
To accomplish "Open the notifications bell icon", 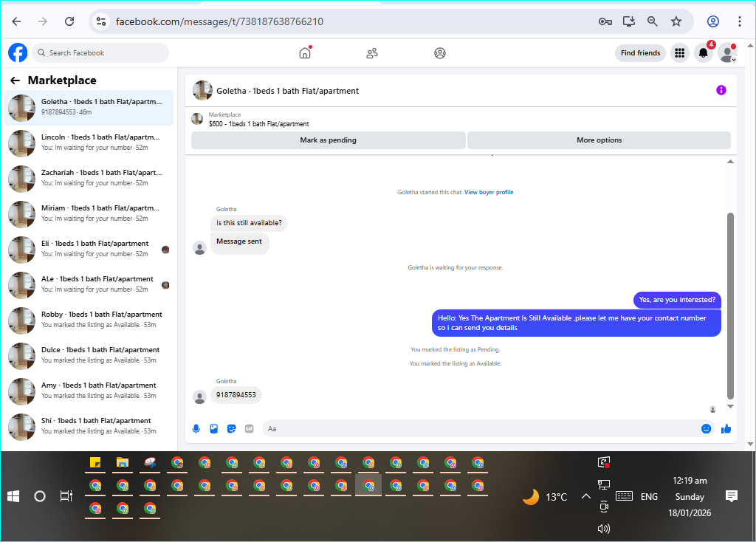I will pos(704,53).
